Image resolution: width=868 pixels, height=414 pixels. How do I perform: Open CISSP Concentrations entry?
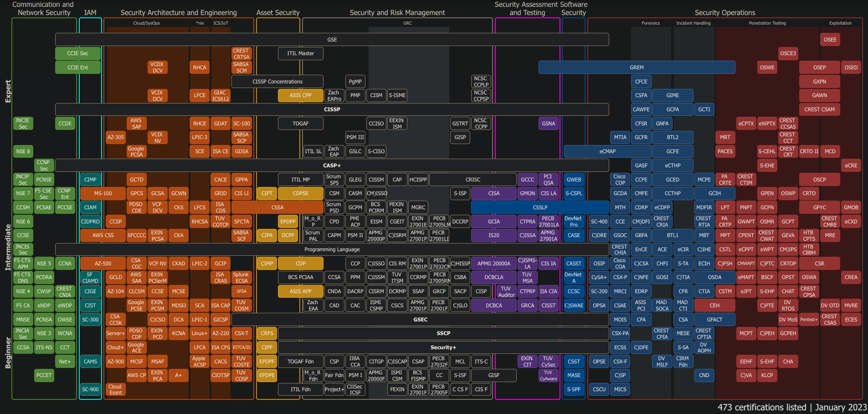[x=277, y=82]
